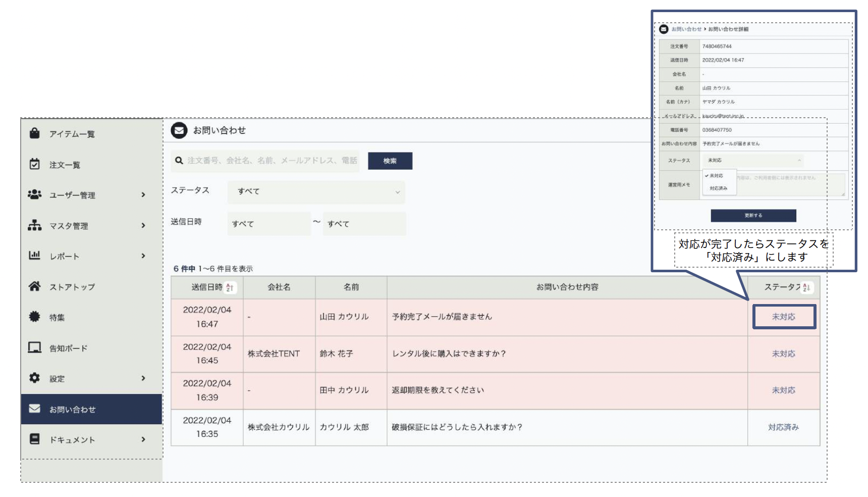Click the calendar check icon for 注文一覧
The image size is (868, 497).
point(34,164)
